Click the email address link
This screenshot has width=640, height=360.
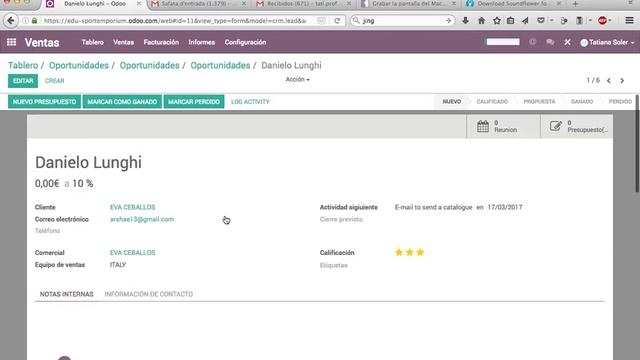[x=142, y=219]
